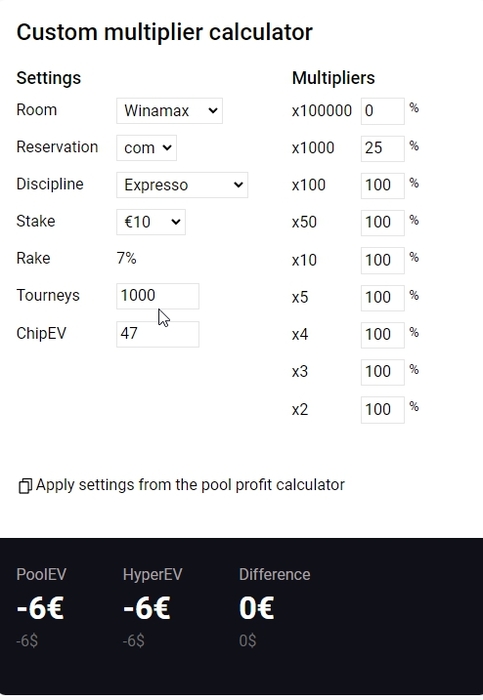Click the ChipEV input field
This screenshot has height=700, width=483.
(158, 334)
